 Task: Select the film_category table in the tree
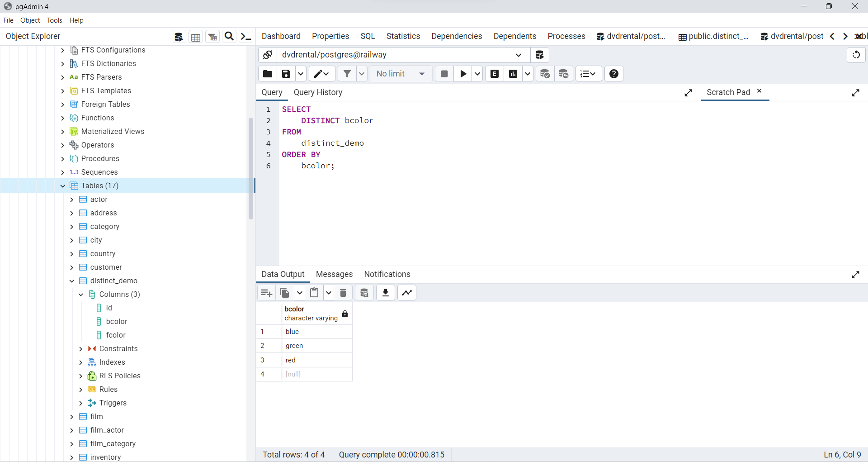tap(113, 444)
